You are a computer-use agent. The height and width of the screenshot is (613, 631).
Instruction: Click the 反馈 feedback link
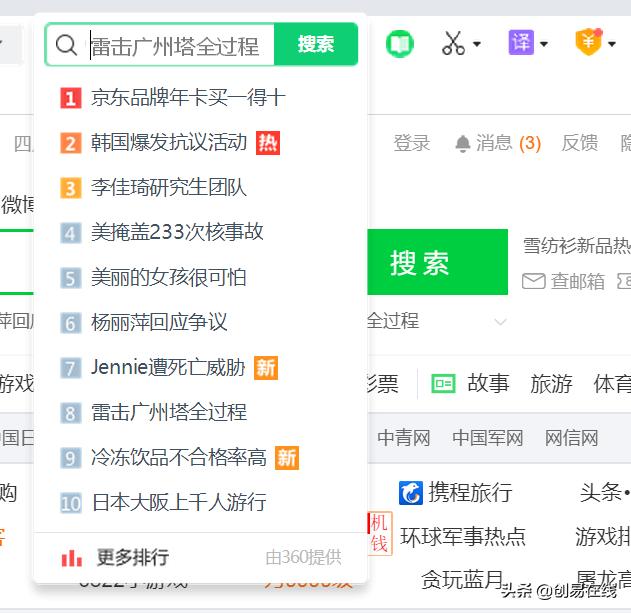tap(580, 143)
